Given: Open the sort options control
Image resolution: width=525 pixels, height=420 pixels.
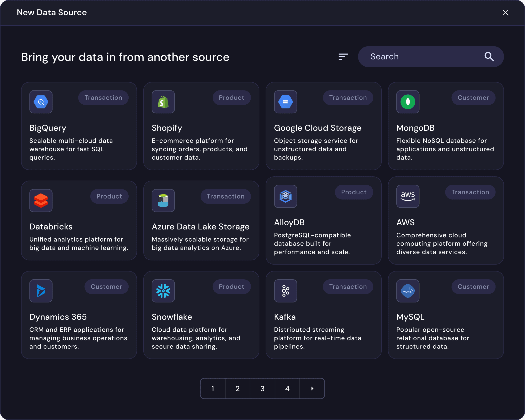Looking at the screenshot, I should (343, 56).
